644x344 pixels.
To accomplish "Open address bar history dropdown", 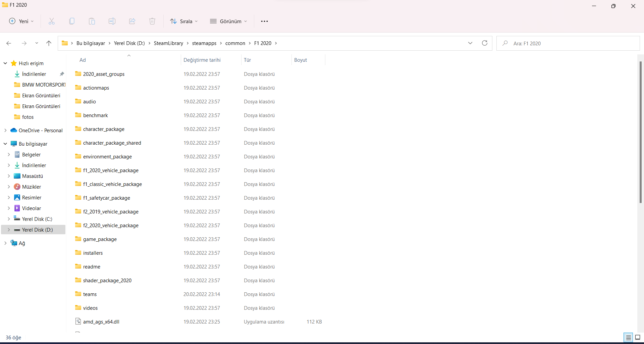I will coord(470,43).
